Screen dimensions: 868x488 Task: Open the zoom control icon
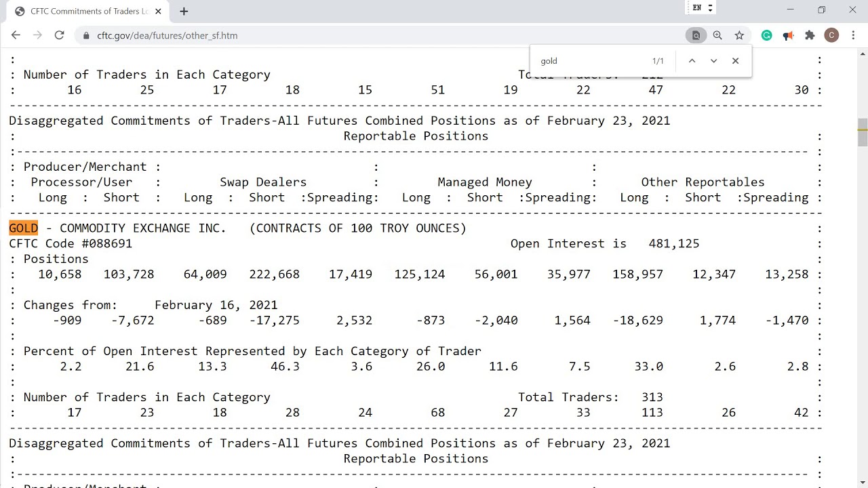click(x=717, y=35)
